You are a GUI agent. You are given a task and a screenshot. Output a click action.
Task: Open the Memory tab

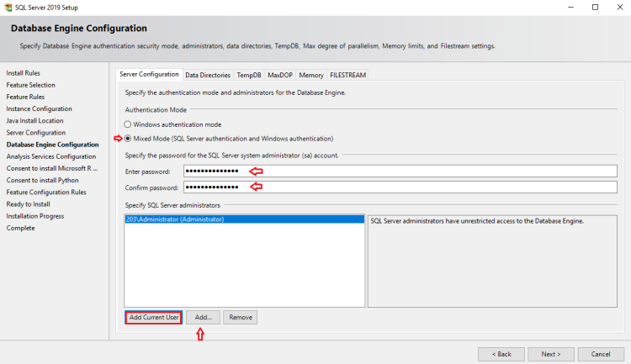pyautogui.click(x=311, y=75)
